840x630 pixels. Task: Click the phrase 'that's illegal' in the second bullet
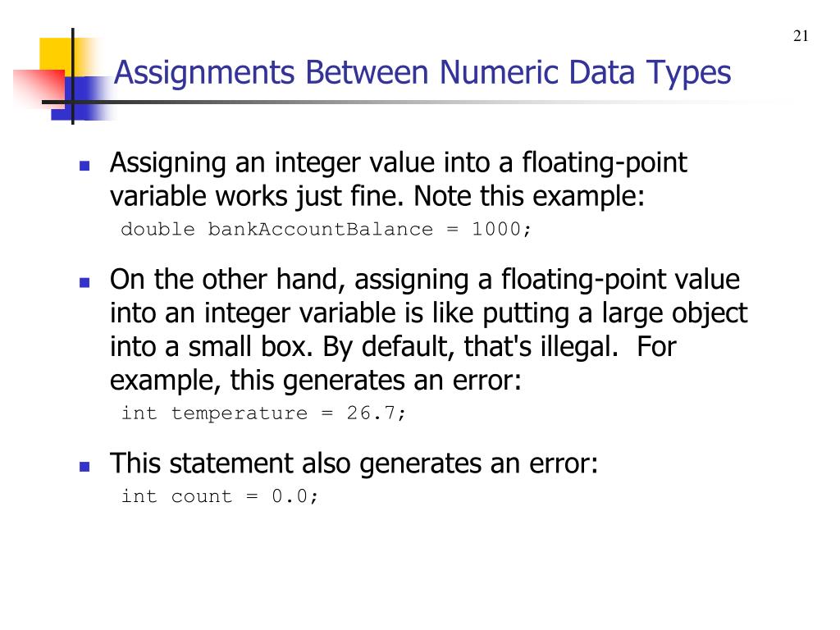540,347
